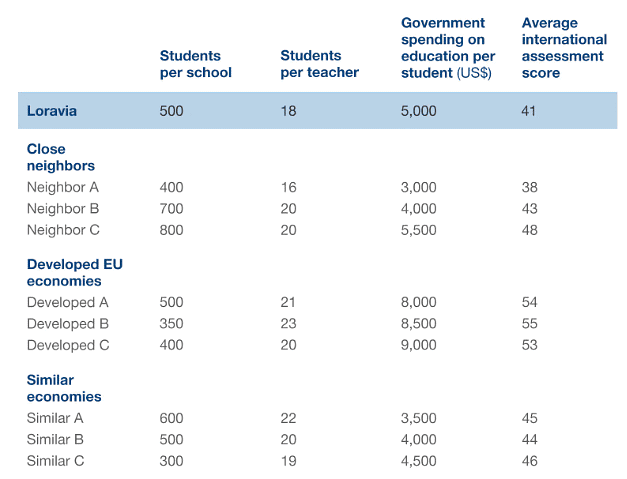The width and height of the screenshot is (627, 479).
Task: Select the 'Developed EU economies' group heading
Action: (74, 272)
